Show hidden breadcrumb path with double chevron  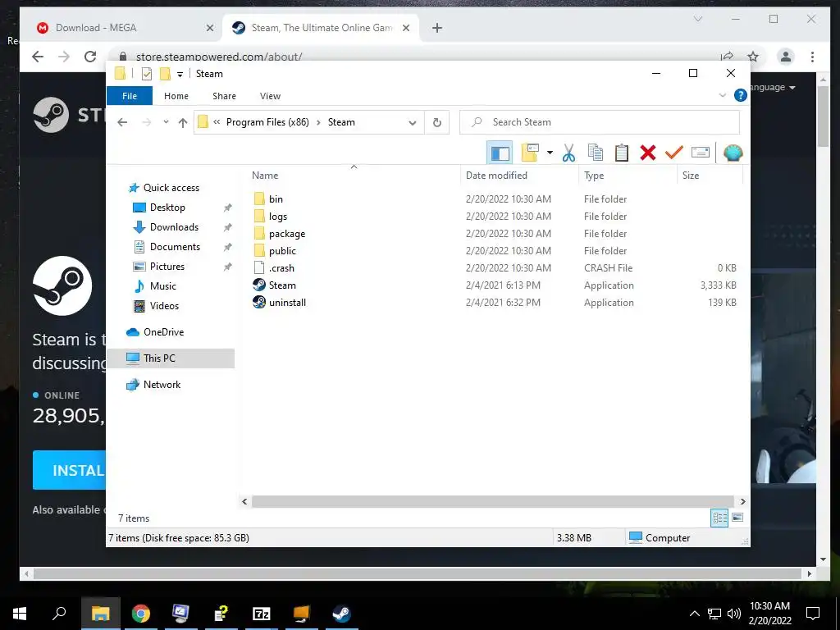[x=217, y=122]
